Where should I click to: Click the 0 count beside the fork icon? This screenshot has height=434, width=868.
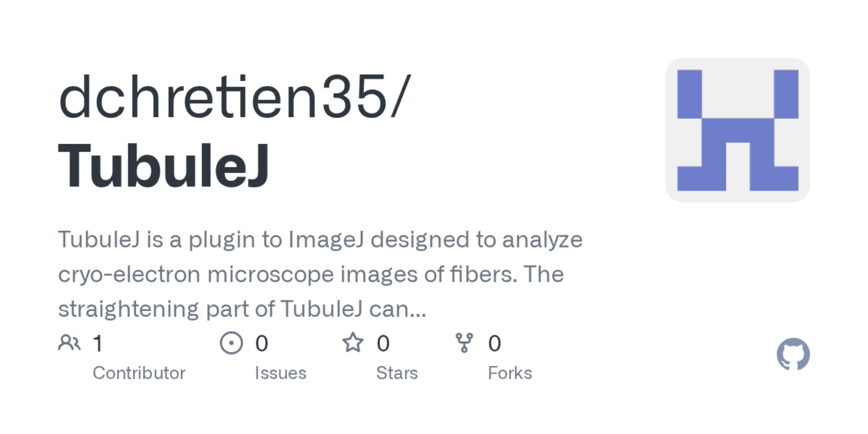point(495,343)
